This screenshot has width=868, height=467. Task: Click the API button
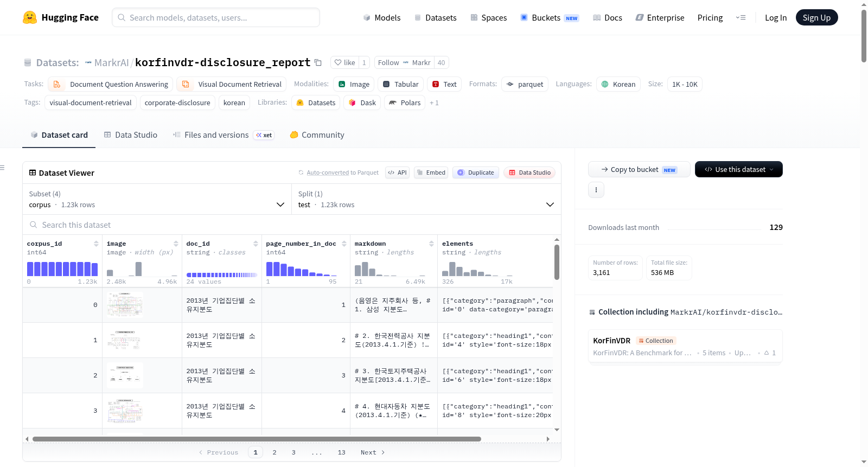click(x=398, y=173)
